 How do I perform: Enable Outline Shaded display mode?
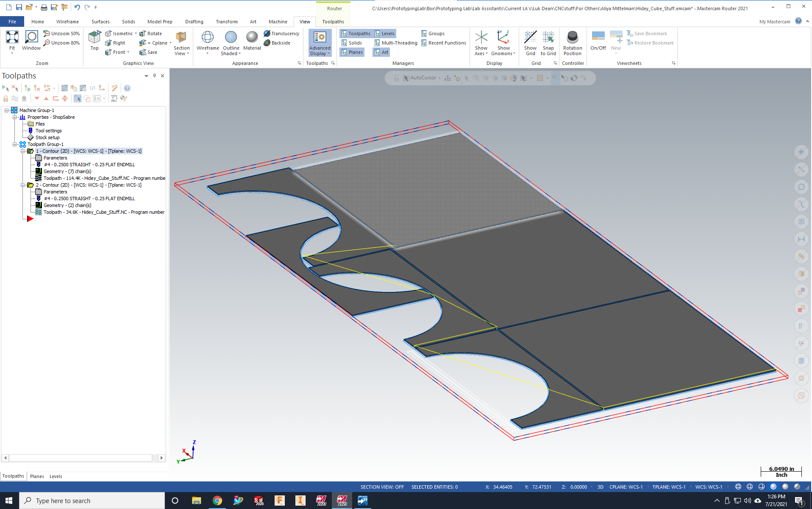coord(231,38)
